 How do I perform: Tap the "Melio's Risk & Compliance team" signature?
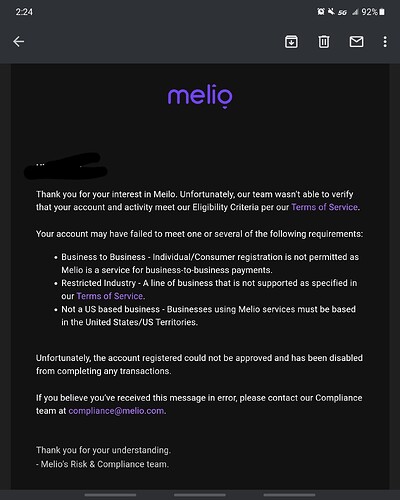(x=102, y=464)
